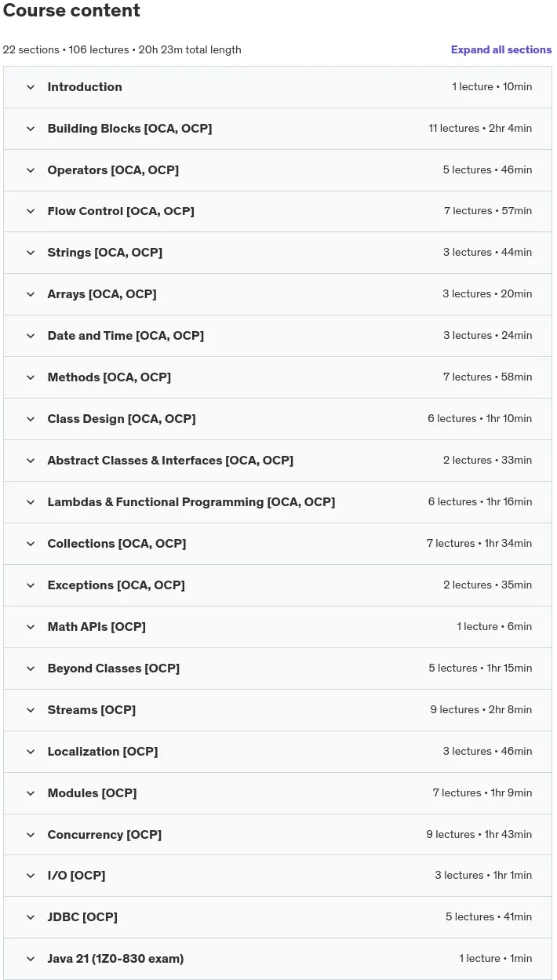Expand the Operators [OCA, OCP] chevron
The height and width of the screenshot is (980, 557).
pyautogui.click(x=31, y=170)
